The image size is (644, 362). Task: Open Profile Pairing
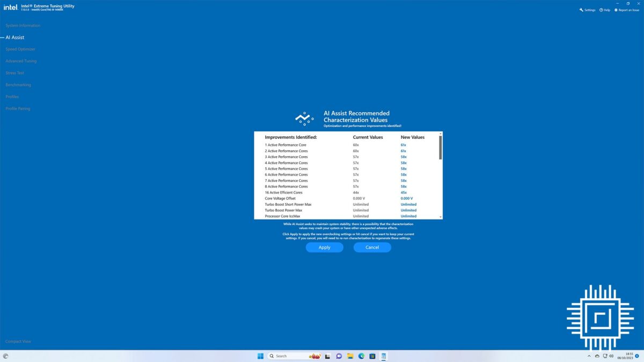pos(18,108)
